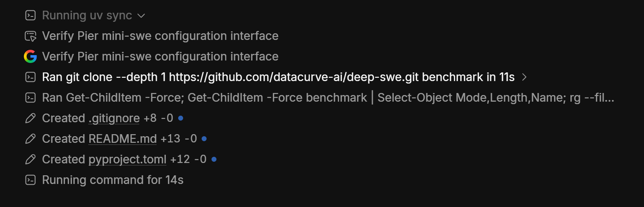Click terminal icon beside Running command for 14s

tap(30, 180)
